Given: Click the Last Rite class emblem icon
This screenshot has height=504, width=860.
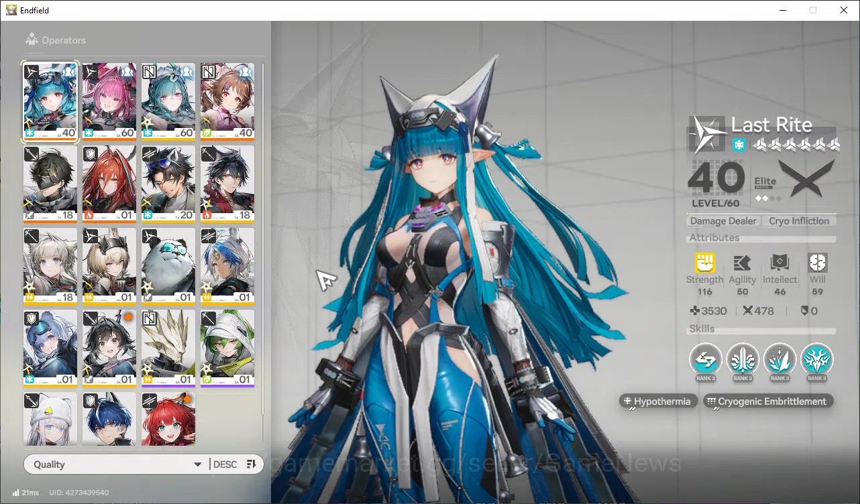Looking at the screenshot, I should (708, 133).
